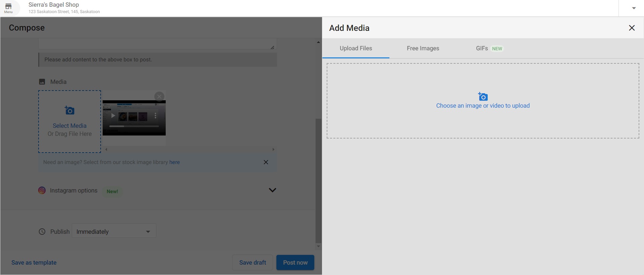
Task: Click the post content text box
Action: (158, 44)
